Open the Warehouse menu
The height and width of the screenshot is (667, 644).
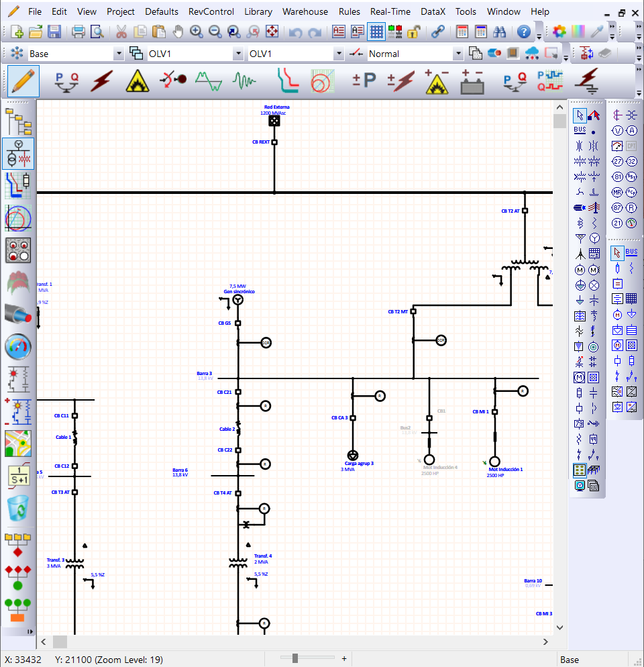305,11
